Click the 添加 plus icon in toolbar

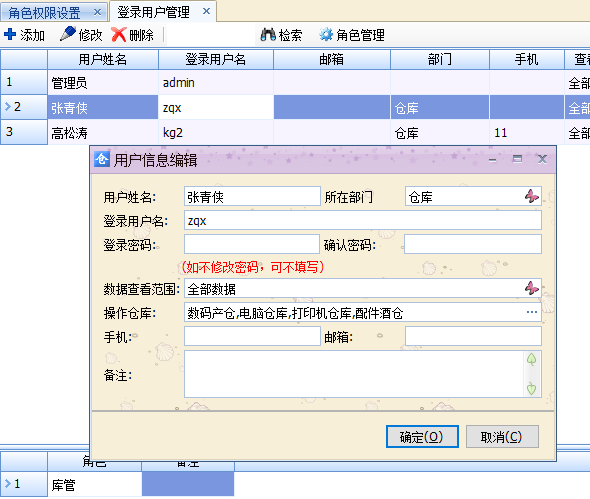pyautogui.click(x=10, y=34)
